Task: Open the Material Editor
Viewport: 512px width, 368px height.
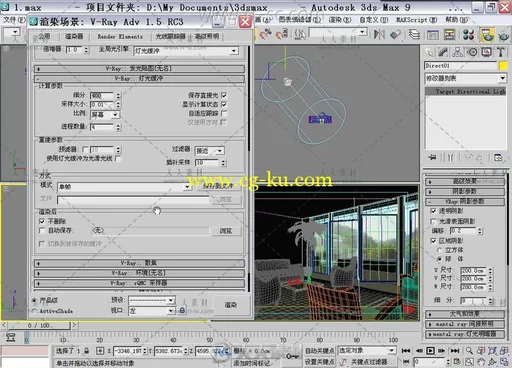Action: coord(468,34)
